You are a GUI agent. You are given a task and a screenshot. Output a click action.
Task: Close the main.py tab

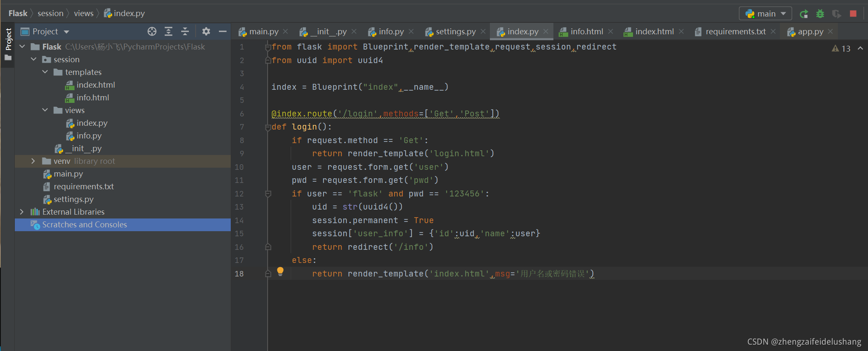tap(285, 31)
